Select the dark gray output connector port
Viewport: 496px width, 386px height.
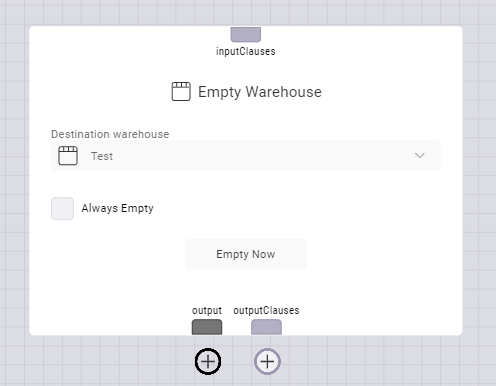(207, 327)
